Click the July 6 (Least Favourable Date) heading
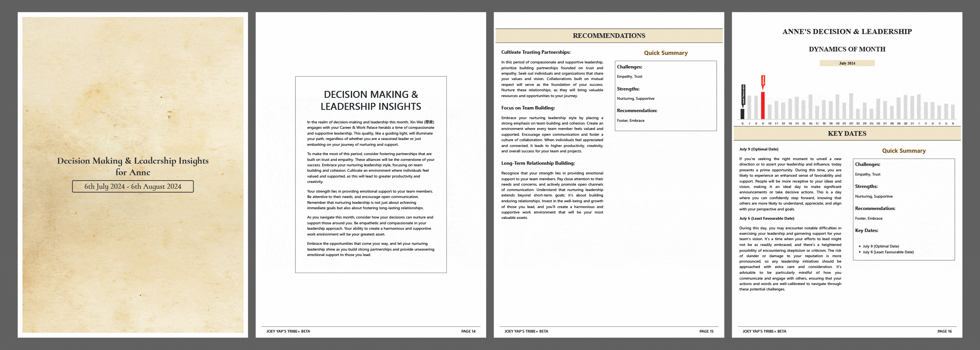 pos(766,219)
